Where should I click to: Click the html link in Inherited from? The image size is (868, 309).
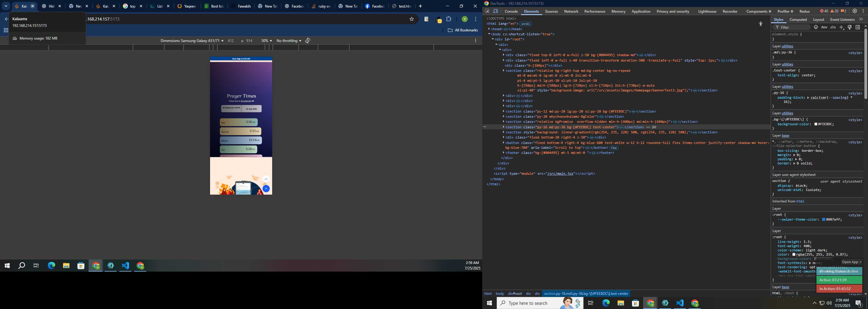click(x=800, y=201)
